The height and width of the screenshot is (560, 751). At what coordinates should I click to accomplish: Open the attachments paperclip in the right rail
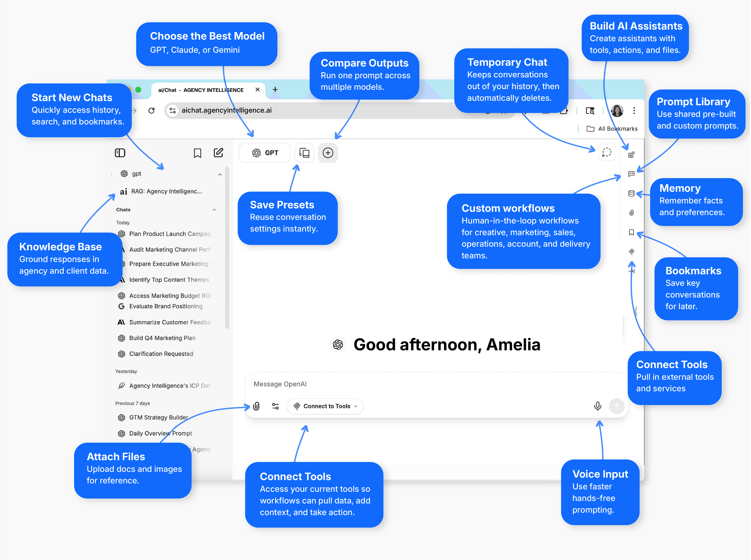pos(631,213)
